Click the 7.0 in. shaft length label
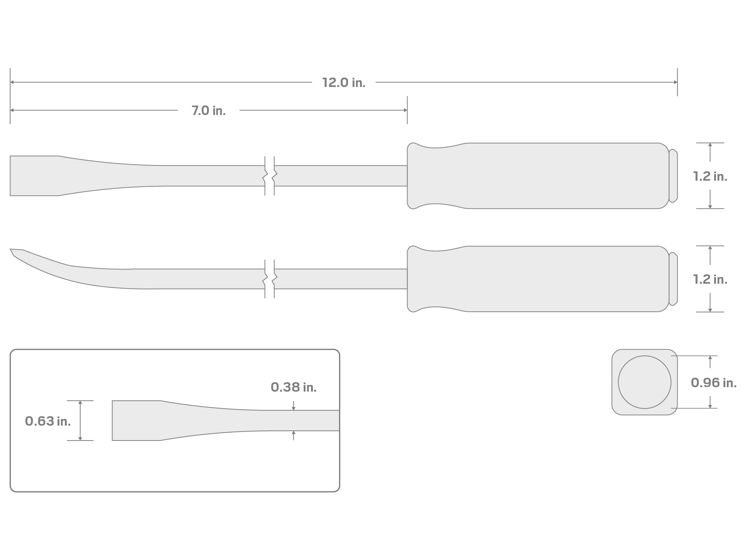747x560 pixels. [x=208, y=111]
